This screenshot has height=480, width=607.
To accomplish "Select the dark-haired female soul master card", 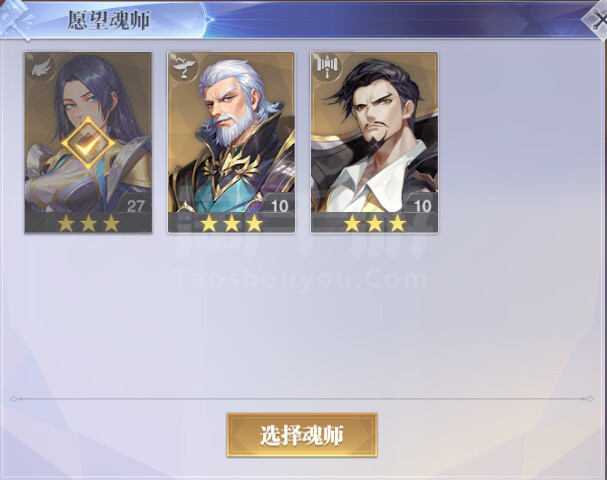I will pyautogui.click(x=88, y=142).
